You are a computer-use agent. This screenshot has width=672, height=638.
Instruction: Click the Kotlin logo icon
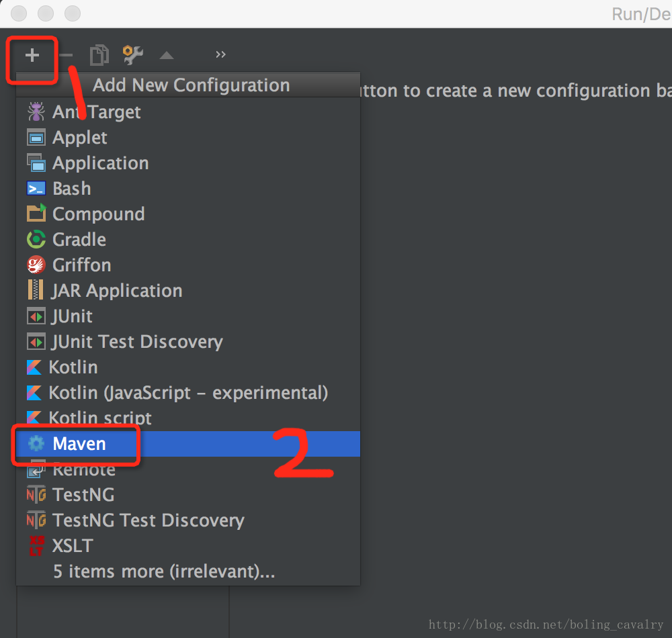pyautogui.click(x=34, y=367)
